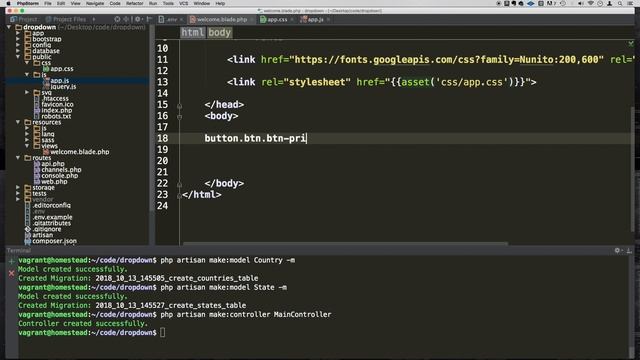640x360 pixels.
Task: Click the editor horizontal scrollbar
Action: [345, 244]
